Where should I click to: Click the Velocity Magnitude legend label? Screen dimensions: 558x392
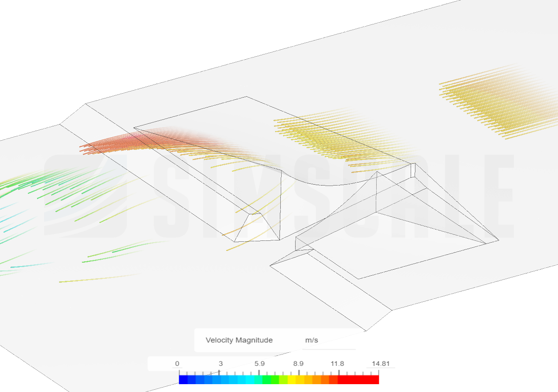[x=239, y=340]
